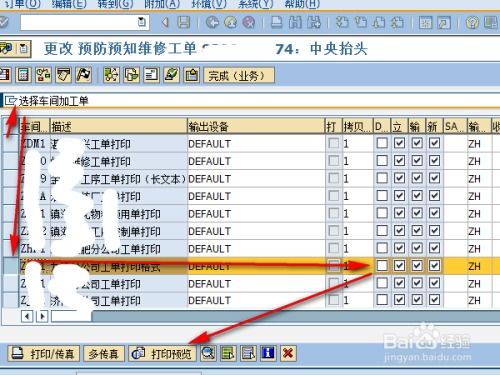The image size is (500, 375).
Task: Click the magnifier detail icon in bottom toolbar
Action: (x=208, y=353)
